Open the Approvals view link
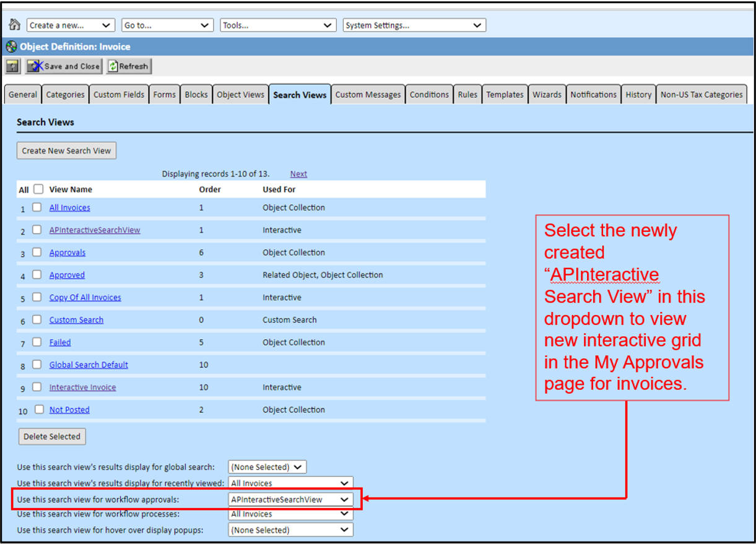This screenshot has width=756, height=544. point(67,253)
